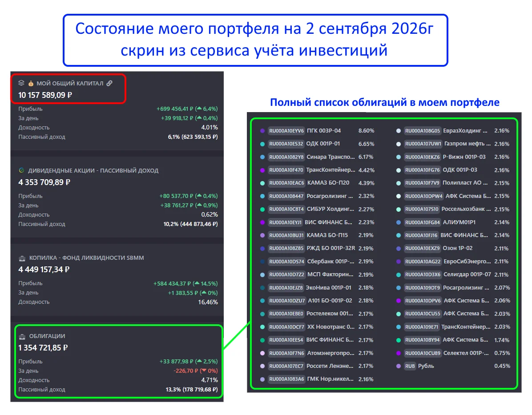Viewport: 532px width, 415px height.
Task: Open the МОЙ ОБЩИЙ КАПИТАЛ portfolio title
Action: click(x=70, y=84)
